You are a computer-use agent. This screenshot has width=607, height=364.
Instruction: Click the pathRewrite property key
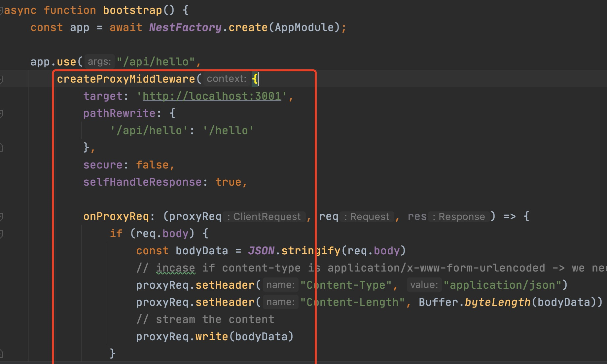pyautogui.click(x=119, y=113)
